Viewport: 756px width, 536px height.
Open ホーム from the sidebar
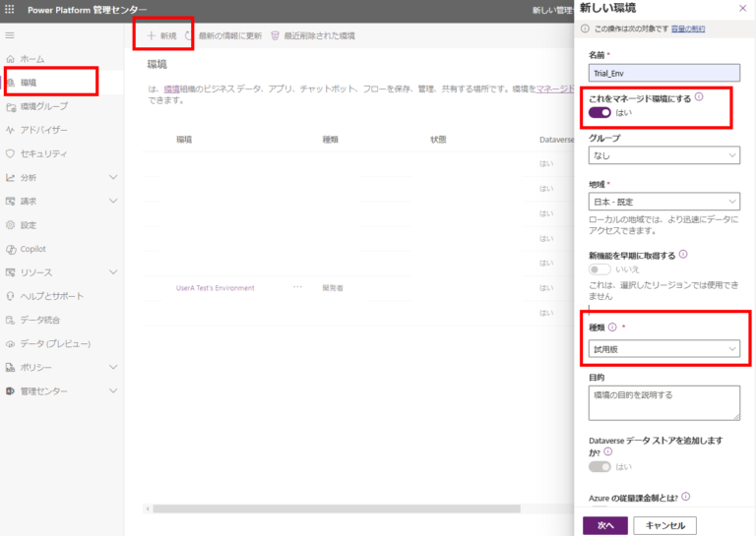[x=31, y=59]
